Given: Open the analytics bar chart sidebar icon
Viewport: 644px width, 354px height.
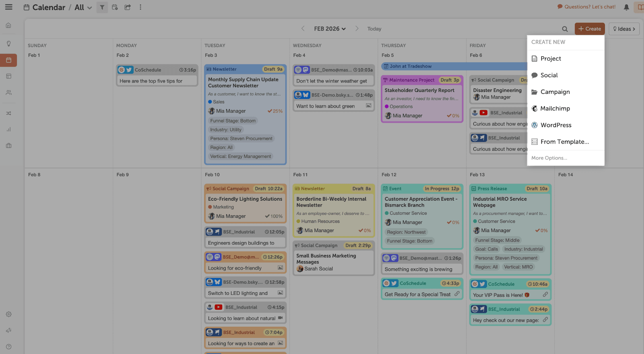Looking at the screenshot, I should click(x=8, y=130).
